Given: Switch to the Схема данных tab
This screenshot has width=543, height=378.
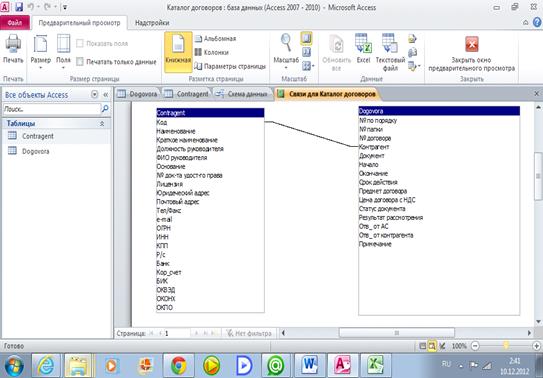Looking at the screenshot, I should tap(242, 94).
